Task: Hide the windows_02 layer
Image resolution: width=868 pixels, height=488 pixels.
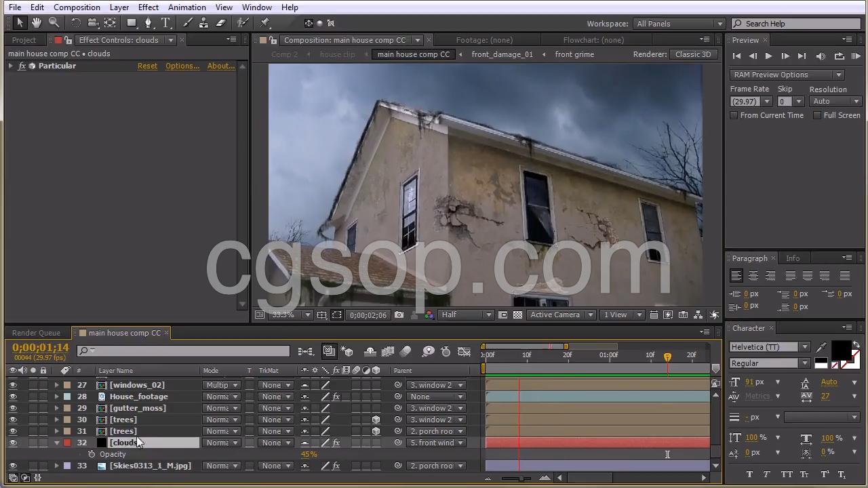Action: click(x=13, y=385)
